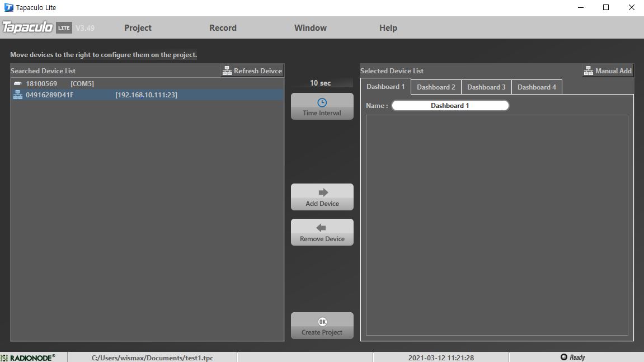Switch to the Dashboard 1 tab
The height and width of the screenshot is (362, 644).
click(x=386, y=87)
